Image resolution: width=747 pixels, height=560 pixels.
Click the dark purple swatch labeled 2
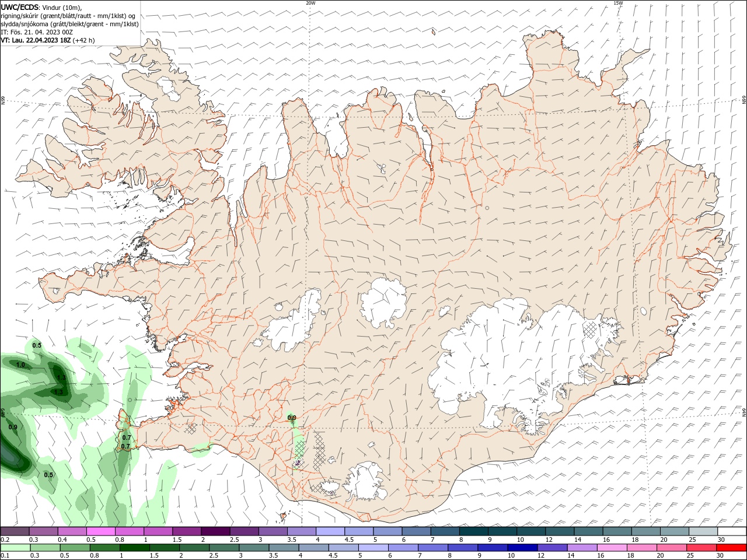[215, 531]
